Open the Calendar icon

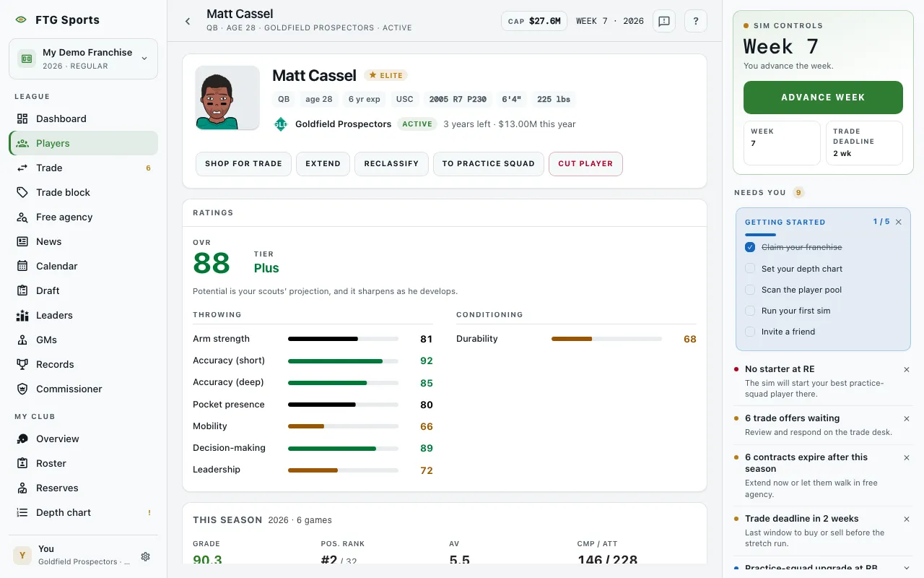[22, 266]
